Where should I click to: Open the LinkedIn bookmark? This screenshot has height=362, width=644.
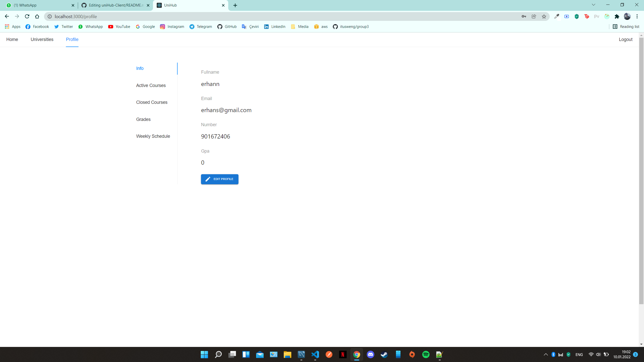[274, 26]
